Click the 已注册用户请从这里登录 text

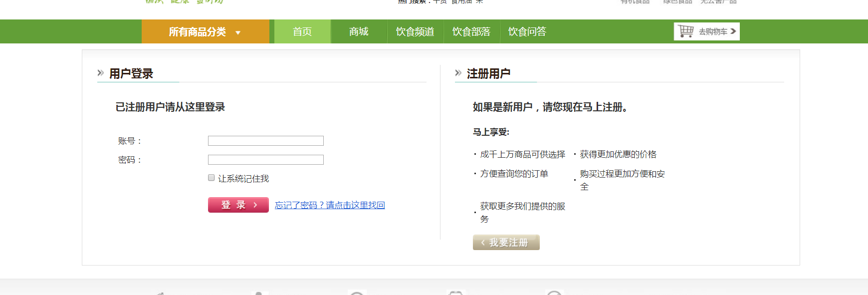pos(170,107)
